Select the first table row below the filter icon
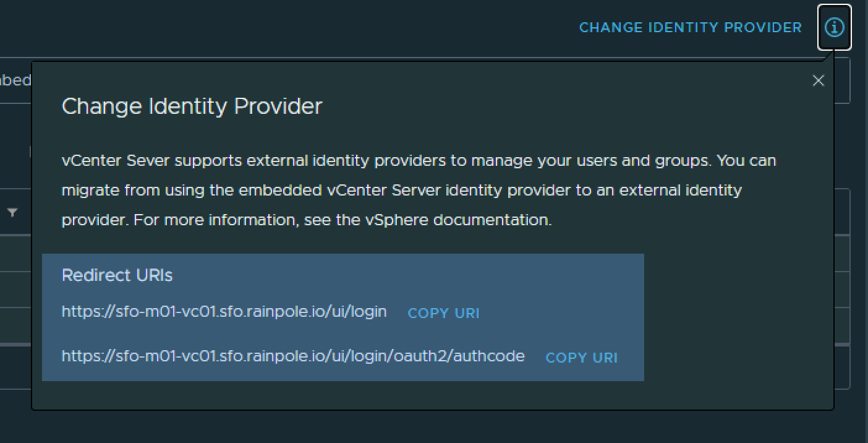Viewport: 868px width, 443px height. (15, 254)
